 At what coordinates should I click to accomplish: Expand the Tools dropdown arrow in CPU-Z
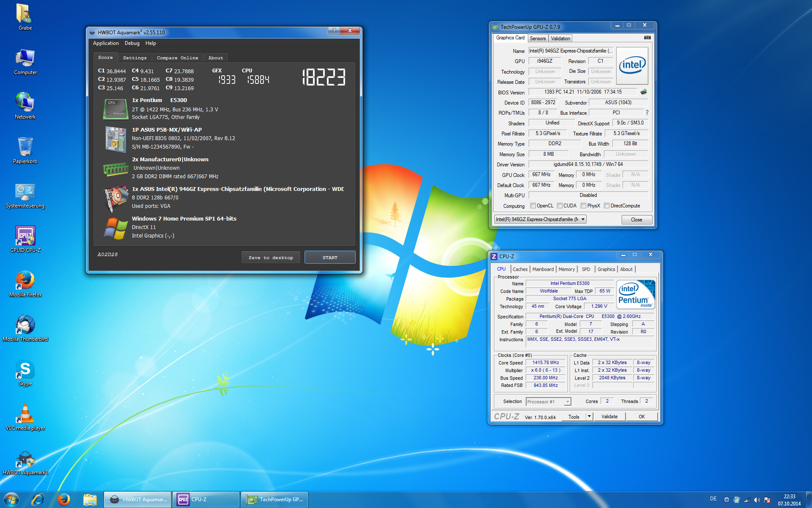pyautogui.click(x=589, y=417)
